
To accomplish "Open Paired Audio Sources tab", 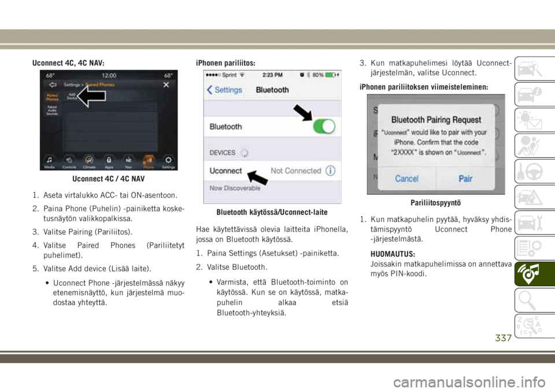I will (x=52, y=110).
